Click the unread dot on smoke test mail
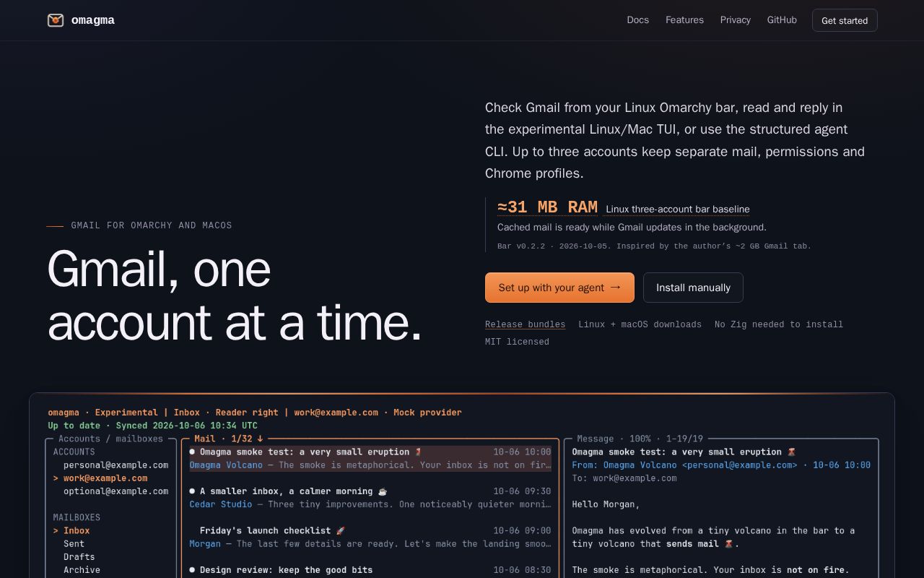The width and height of the screenshot is (924, 578). [192, 452]
